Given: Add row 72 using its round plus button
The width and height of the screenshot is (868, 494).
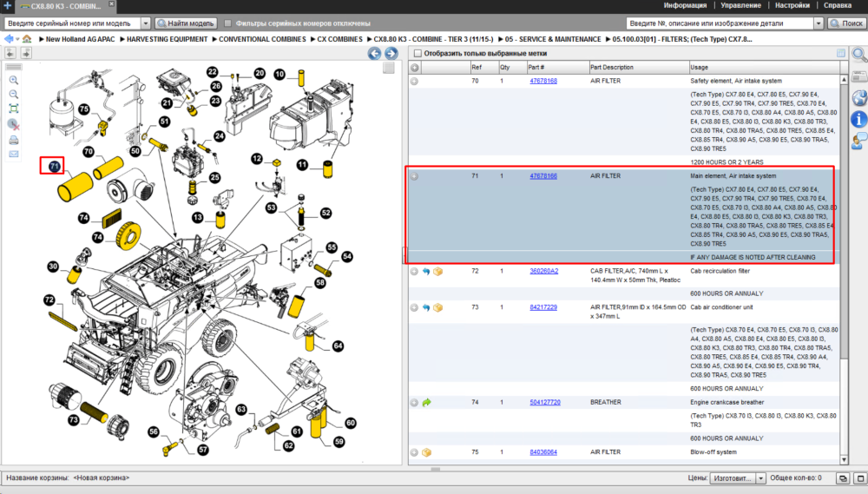Looking at the screenshot, I should (414, 272).
